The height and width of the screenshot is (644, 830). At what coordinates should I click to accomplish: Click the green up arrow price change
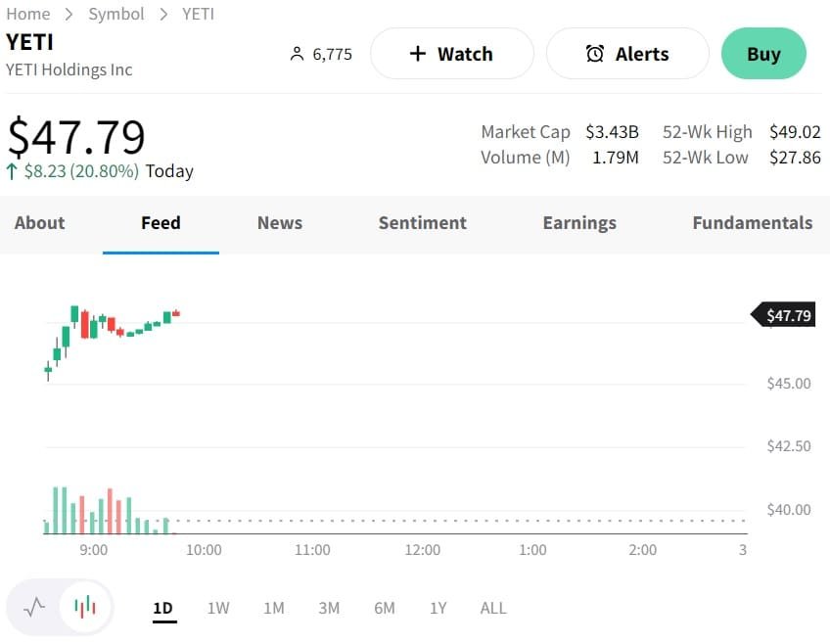tap(12, 171)
